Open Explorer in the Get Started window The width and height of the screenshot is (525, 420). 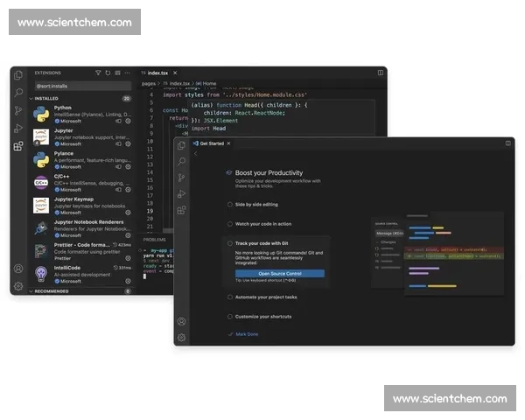pyautogui.click(x=181, y=145)
